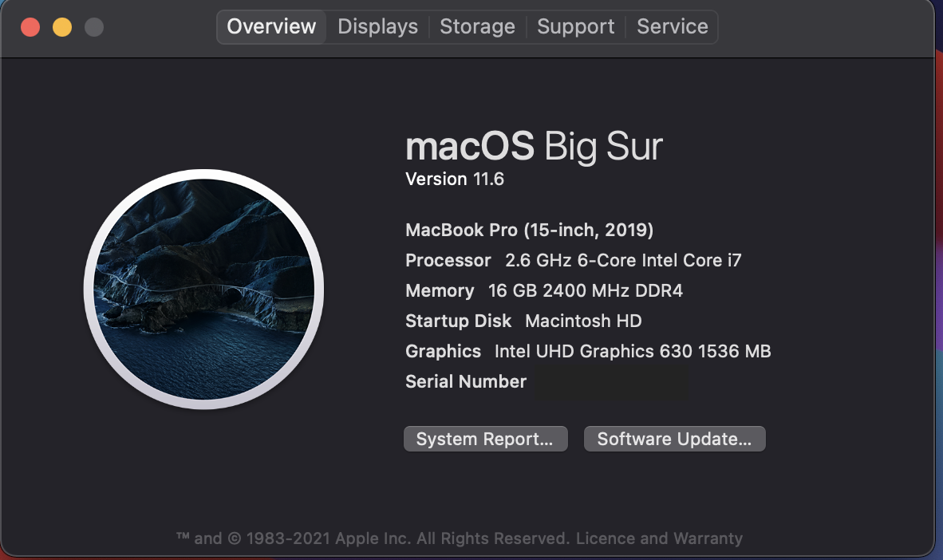
Task: Click the Version 11.6 text
Action: point(455,179)
